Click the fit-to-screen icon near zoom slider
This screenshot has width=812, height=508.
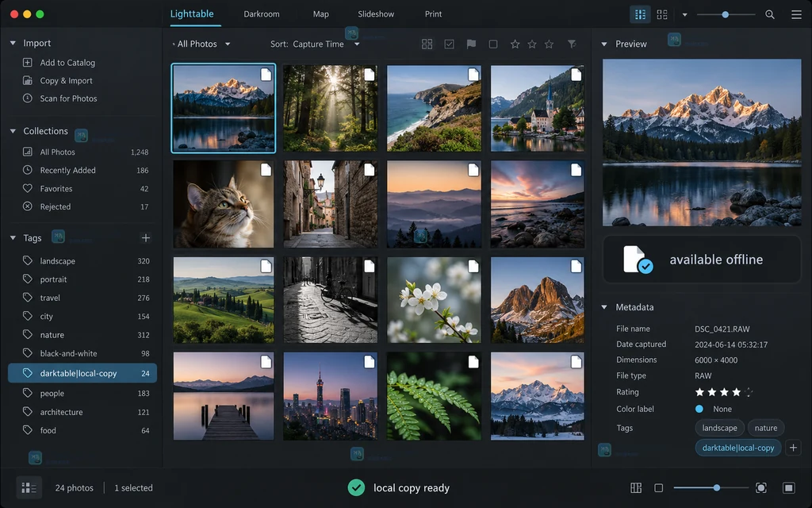point(760,488)
